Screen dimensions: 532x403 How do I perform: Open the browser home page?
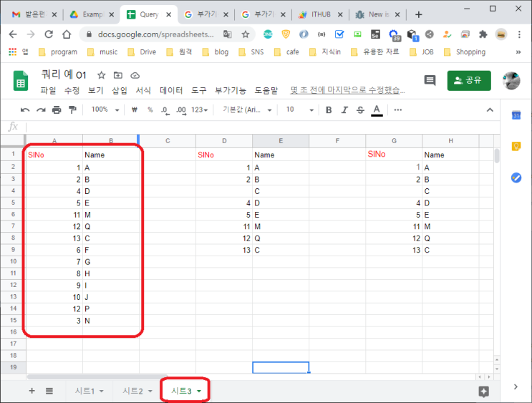click(x=67, y=34)
